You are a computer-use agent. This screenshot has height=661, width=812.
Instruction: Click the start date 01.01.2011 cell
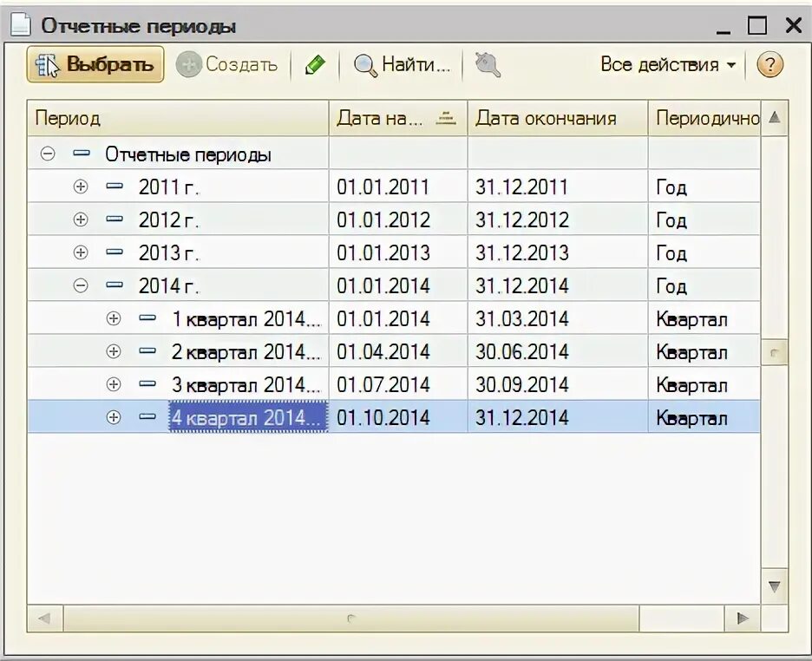(x=397, y=187)
